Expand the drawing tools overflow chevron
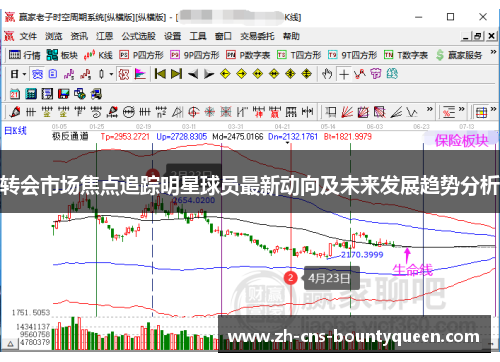This screenshot has width=500, height=362. (x=430, y=109)
